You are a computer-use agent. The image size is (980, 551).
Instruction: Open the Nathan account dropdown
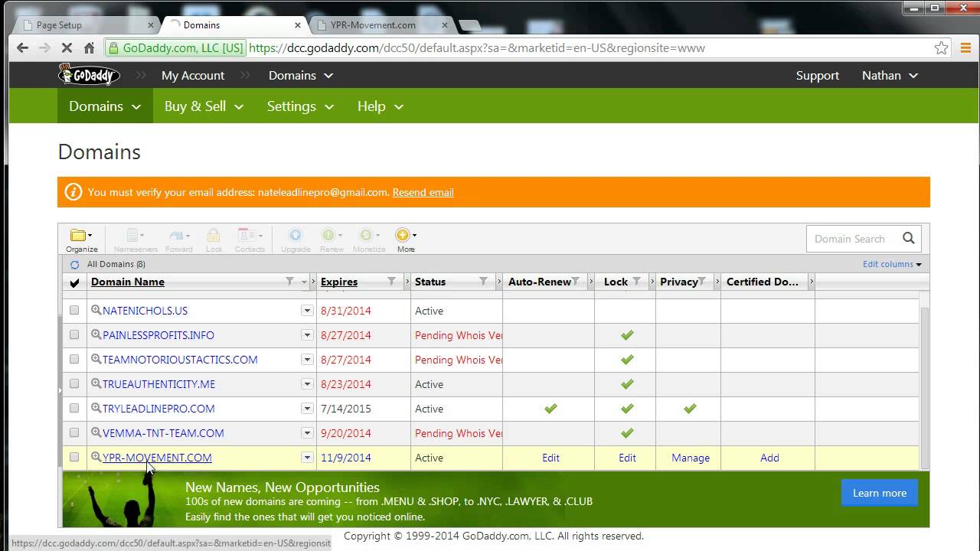[890, 75]
